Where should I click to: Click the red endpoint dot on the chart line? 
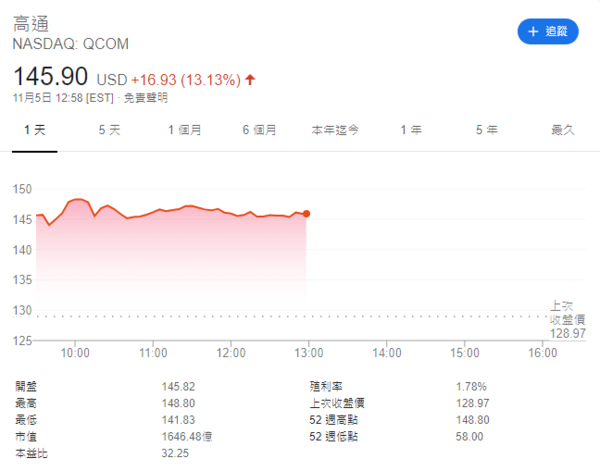tap(306, 213)
